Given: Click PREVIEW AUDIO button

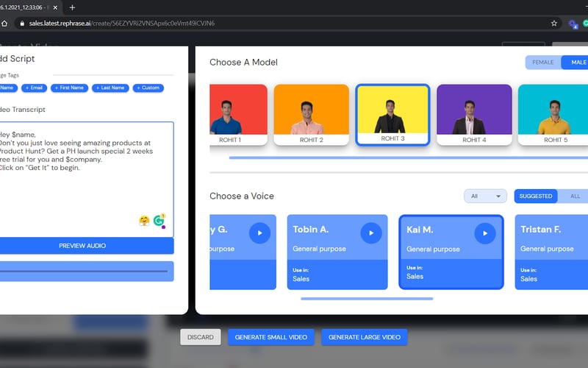Looking at the screenshot, I should pyautogui.click(x=86, y=246).
